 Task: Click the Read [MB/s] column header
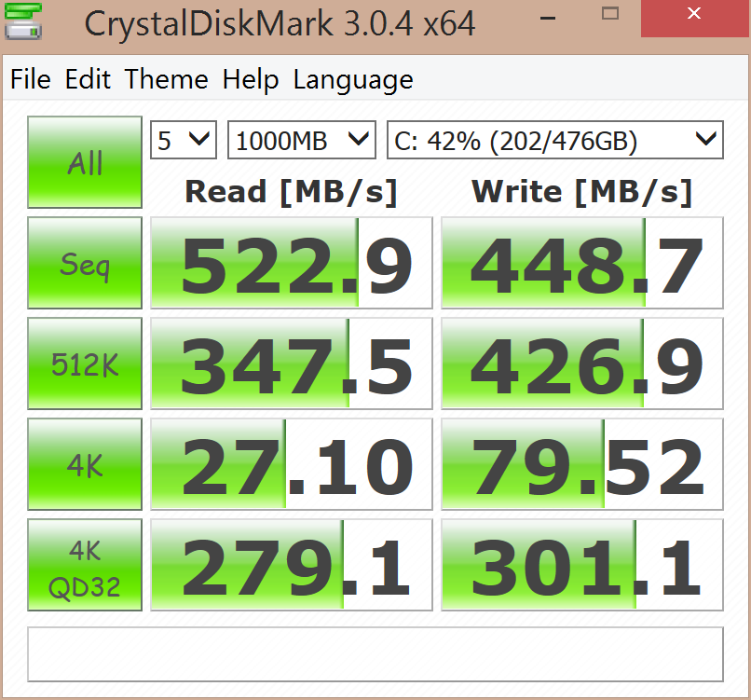292,192
